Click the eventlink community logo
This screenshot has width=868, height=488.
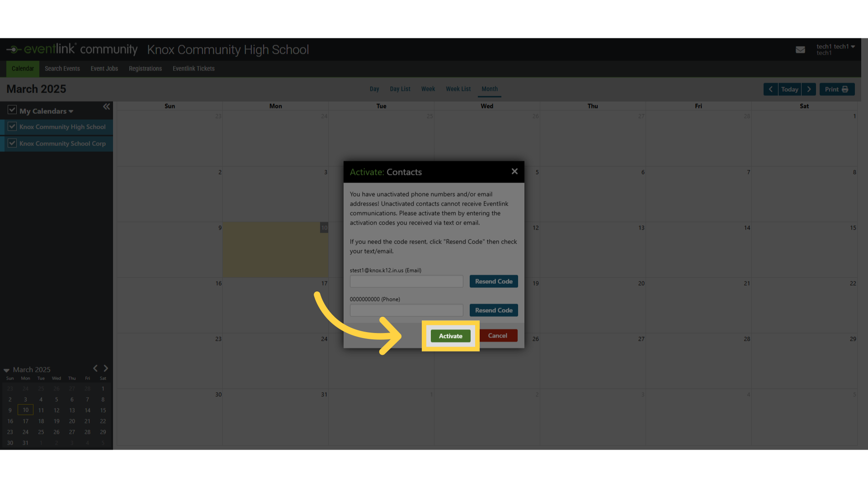72,49
